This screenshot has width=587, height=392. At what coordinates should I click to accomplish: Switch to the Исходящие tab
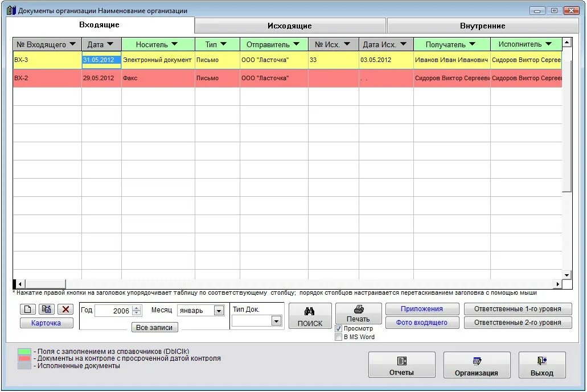click(290, 26)
